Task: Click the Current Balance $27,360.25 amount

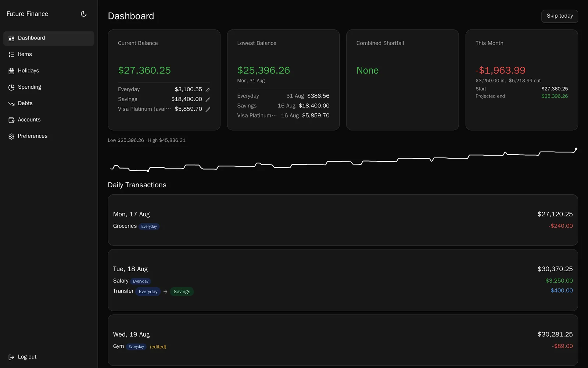Action: click(144, 70)
